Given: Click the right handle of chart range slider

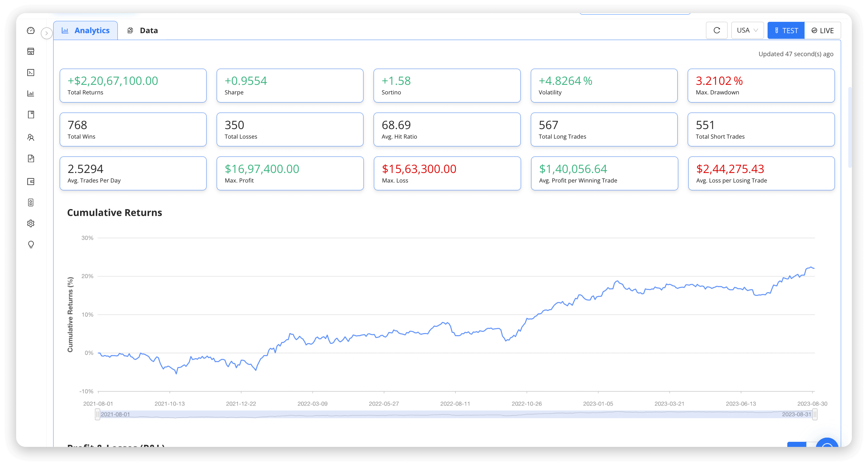Looking at the screenshot, I should click(815, 414).
